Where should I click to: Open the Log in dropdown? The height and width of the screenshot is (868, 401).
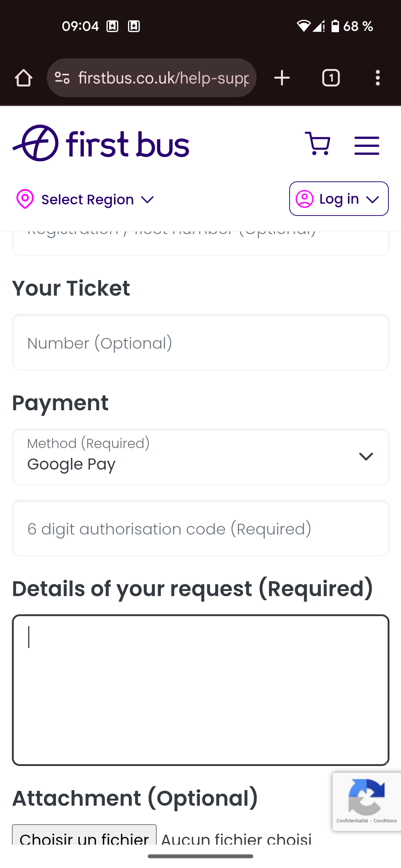(339, 199)
